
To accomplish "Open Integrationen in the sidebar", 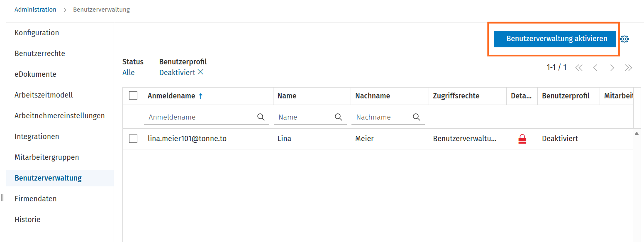I will pyautogui.click(x=37, y=137).
